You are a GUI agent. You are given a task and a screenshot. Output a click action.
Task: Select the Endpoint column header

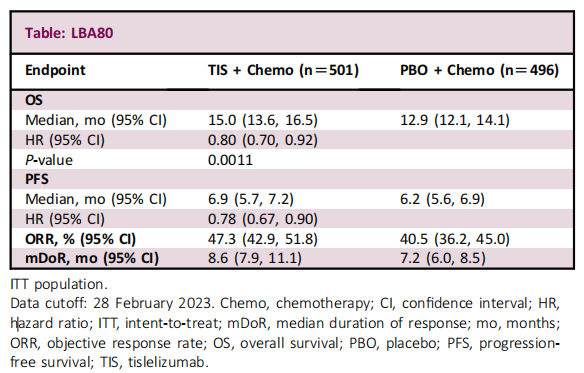55,70
